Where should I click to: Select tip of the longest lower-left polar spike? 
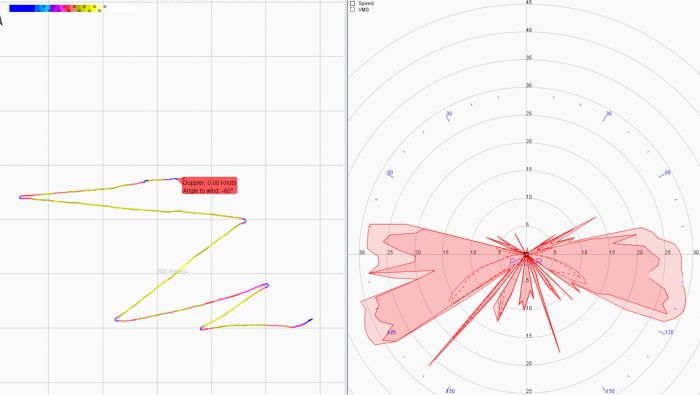430,365
